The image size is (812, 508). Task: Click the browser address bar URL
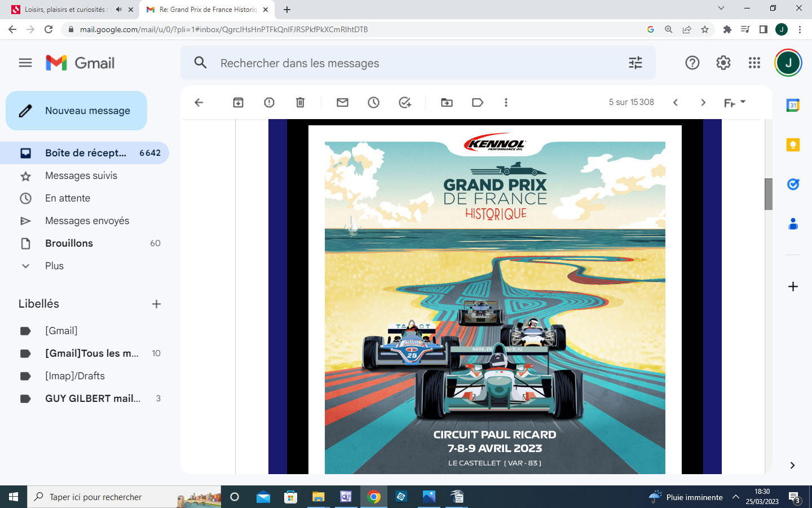click(x=224, y=29)
